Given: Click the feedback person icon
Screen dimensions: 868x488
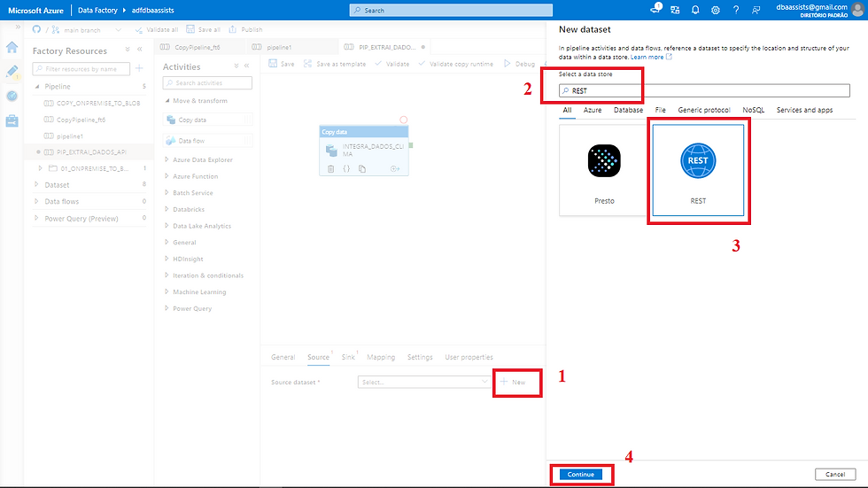Looking at the screenshot, I should [x=756, y=10].
